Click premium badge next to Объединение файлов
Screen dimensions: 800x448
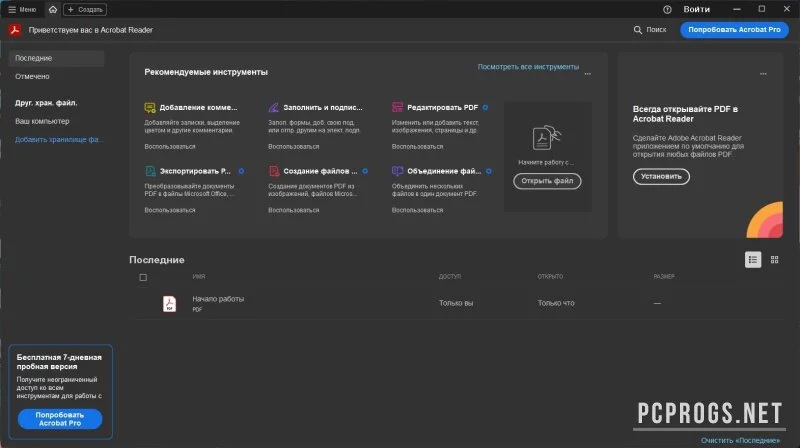489,171
